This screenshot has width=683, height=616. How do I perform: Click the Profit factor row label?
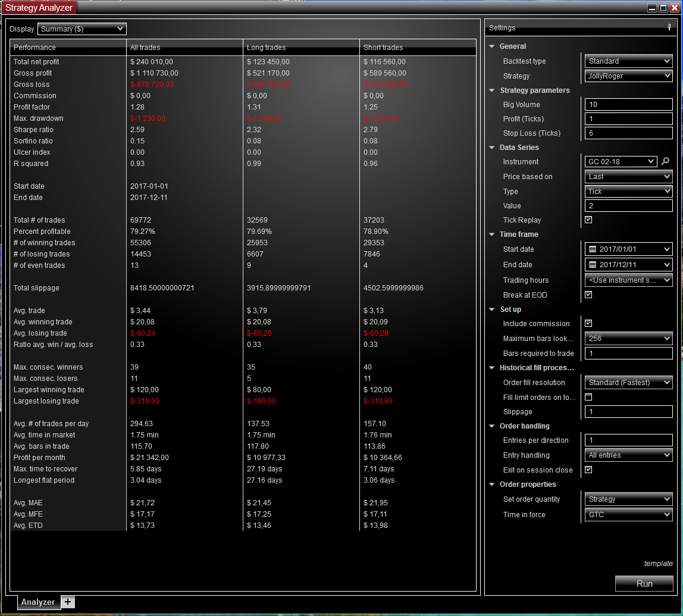click(32, 107)
